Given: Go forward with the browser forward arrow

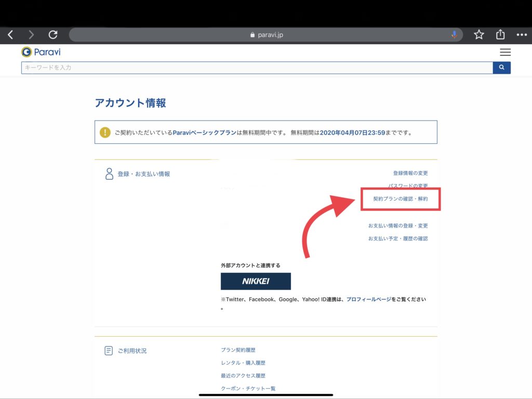Looking at the screenshot, I should (31, 35).
